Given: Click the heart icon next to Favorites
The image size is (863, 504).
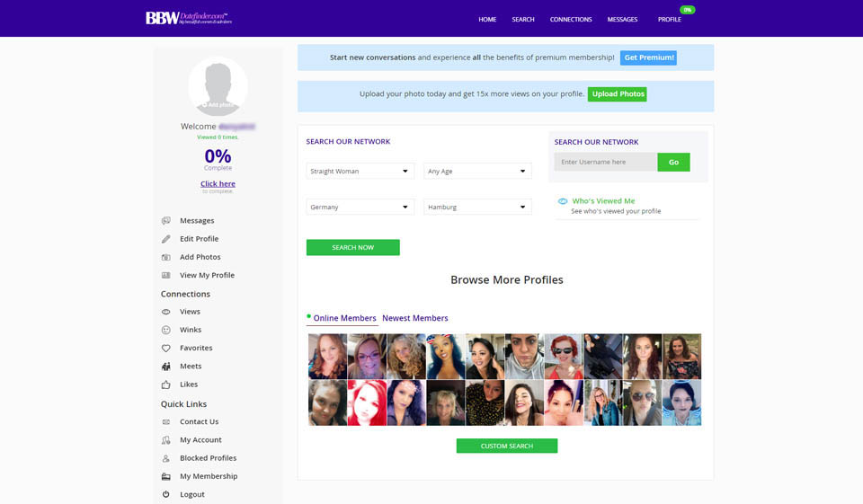Looking at the screenshot, I should [165, 349].
